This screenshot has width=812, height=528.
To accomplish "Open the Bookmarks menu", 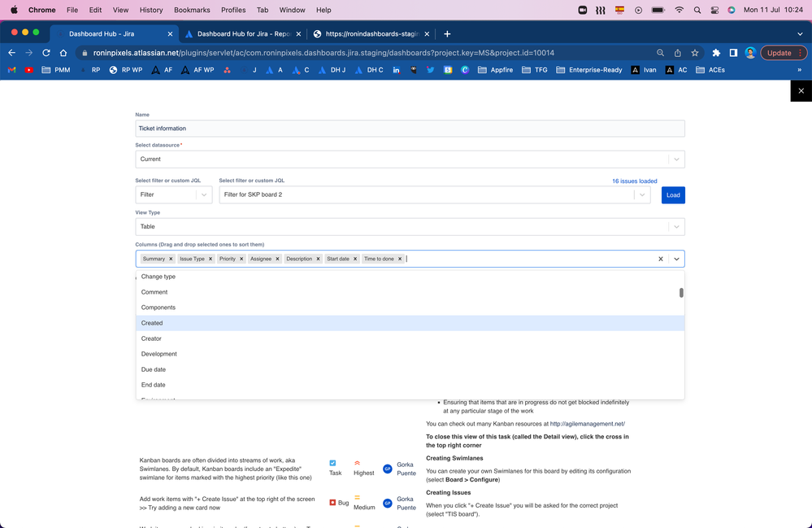I will (x=192, y=10).
